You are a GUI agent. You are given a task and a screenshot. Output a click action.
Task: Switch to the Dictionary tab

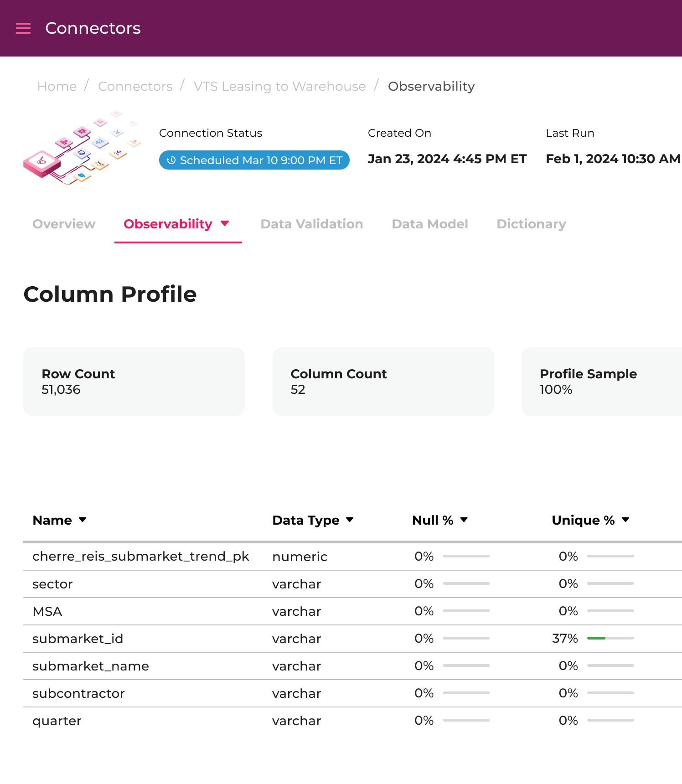tap(531, 224)
